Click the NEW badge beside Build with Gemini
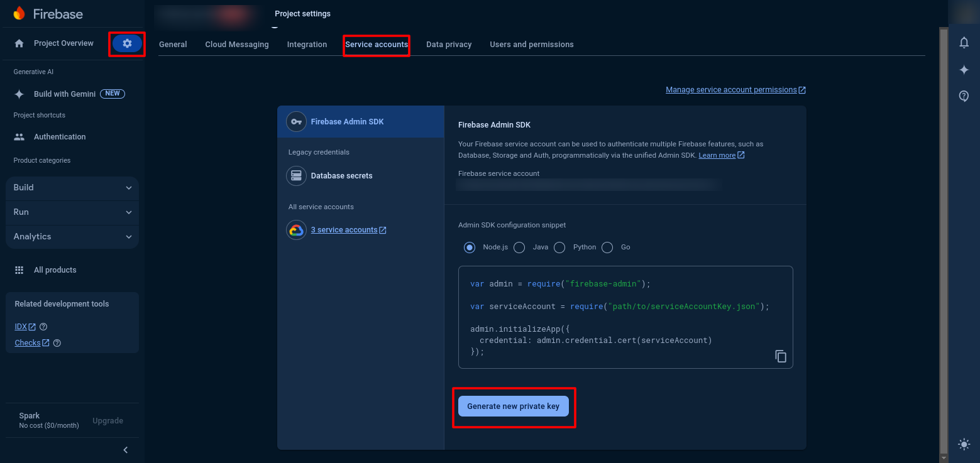 [113, 94]
